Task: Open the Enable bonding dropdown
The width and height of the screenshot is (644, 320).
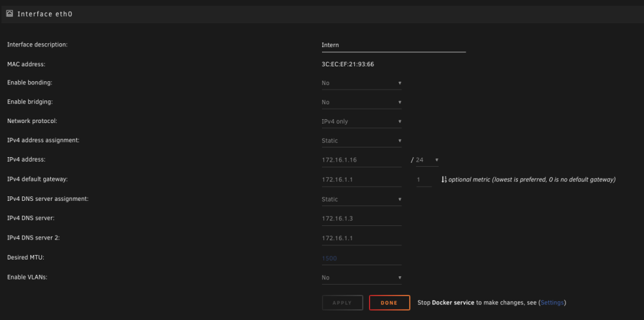Action: coord(361,83)
